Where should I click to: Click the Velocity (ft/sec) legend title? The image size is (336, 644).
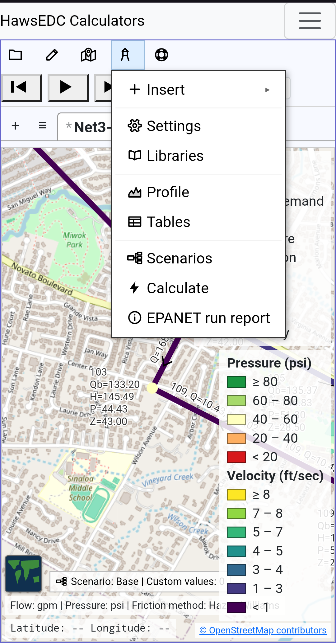click(x=275, y=476)
